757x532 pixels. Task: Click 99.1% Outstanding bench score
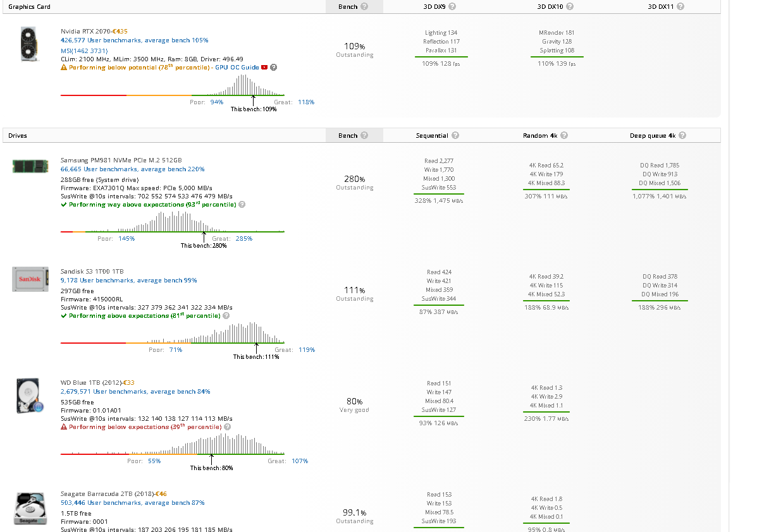tap(354, 516)
